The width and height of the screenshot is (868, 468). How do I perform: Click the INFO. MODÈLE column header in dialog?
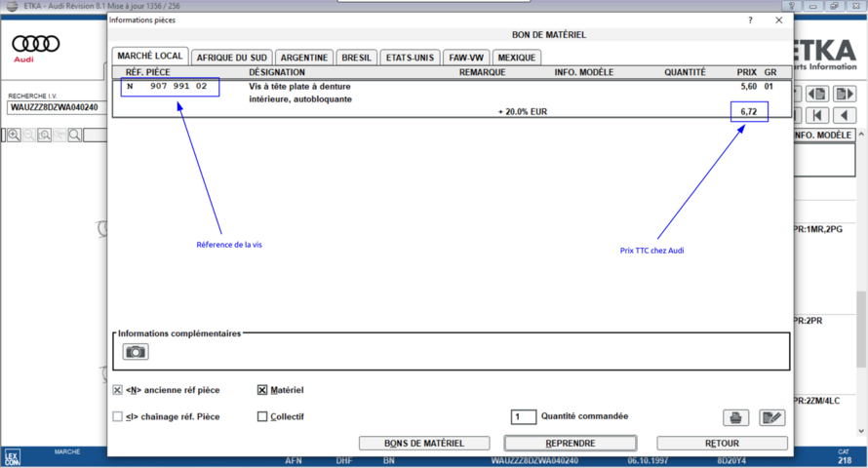[x=584, y=72]
